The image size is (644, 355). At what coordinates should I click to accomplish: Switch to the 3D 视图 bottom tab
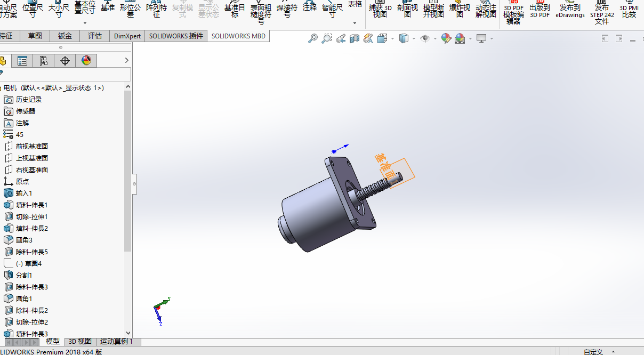tap(80, 342)
